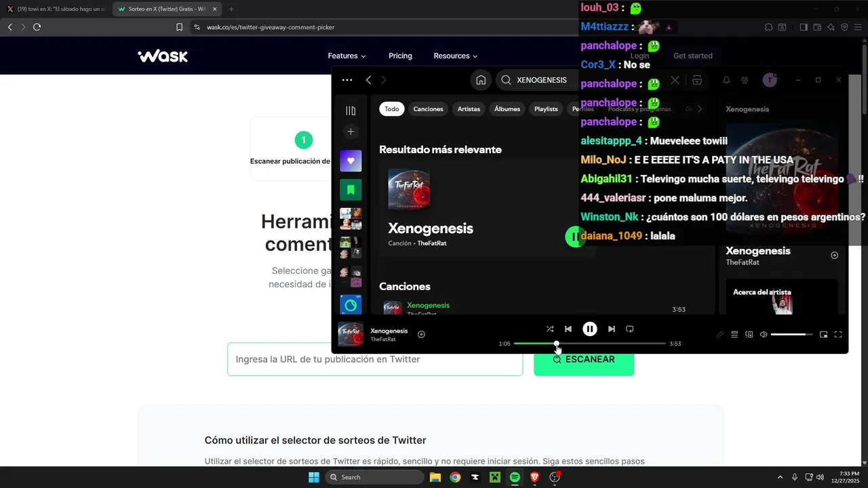The width and height of the screenshot is (868, 488).
Task: Open File Explorer from taskbar
Action: (435, 477)
